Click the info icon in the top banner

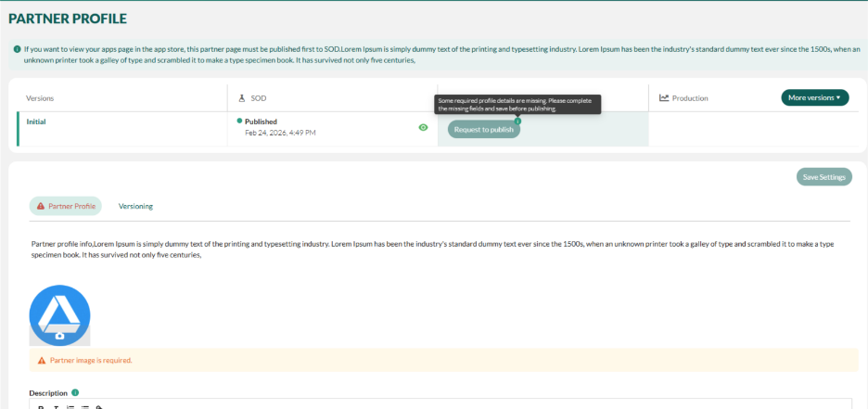coord(17,47)
